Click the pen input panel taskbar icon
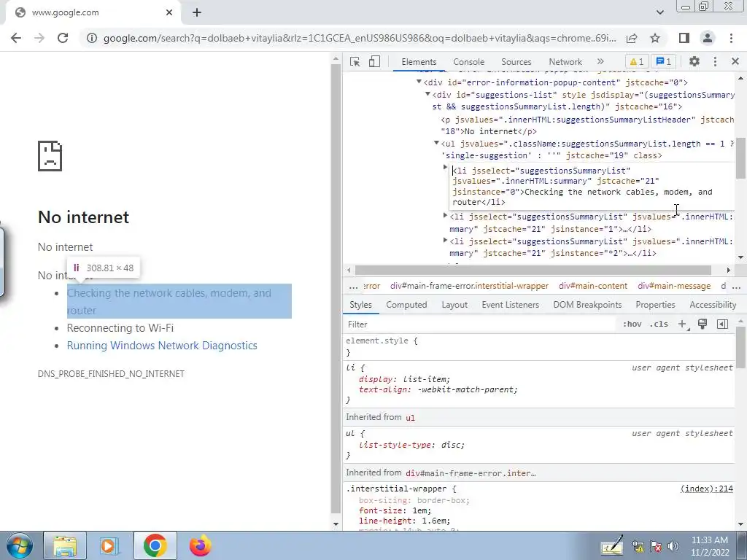Screen dimensions: 747x560 point(612,545)
